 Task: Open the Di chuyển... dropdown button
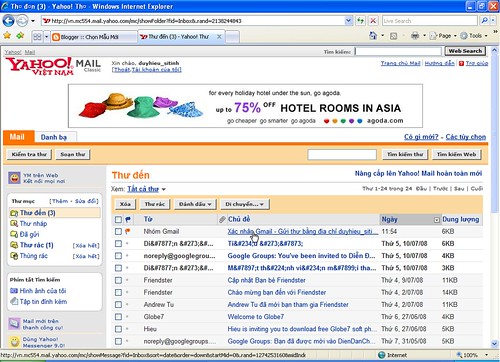[x=245, y=204]
